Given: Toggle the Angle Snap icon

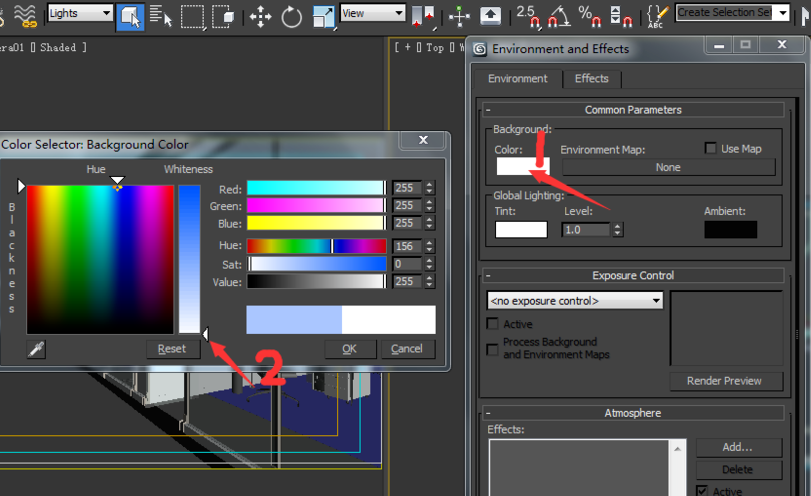Looking at the screenshot, I should [559, 16].
